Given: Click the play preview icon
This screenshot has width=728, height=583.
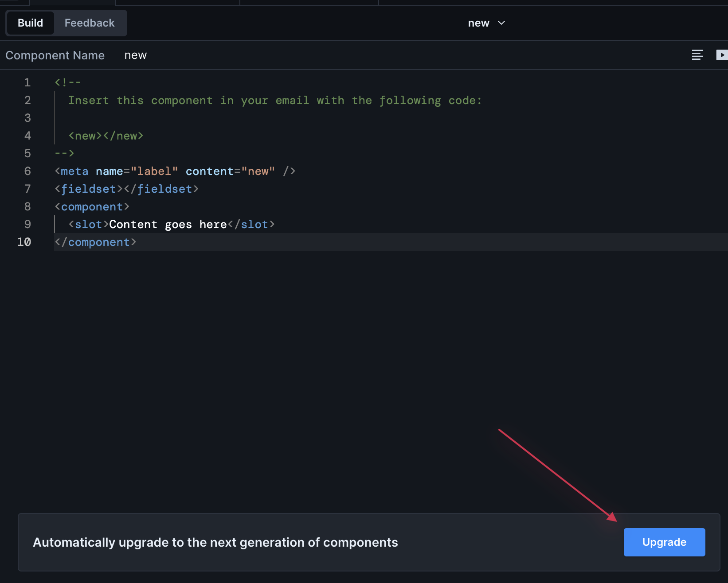Looking at the screenshot, I should [722, 55].
